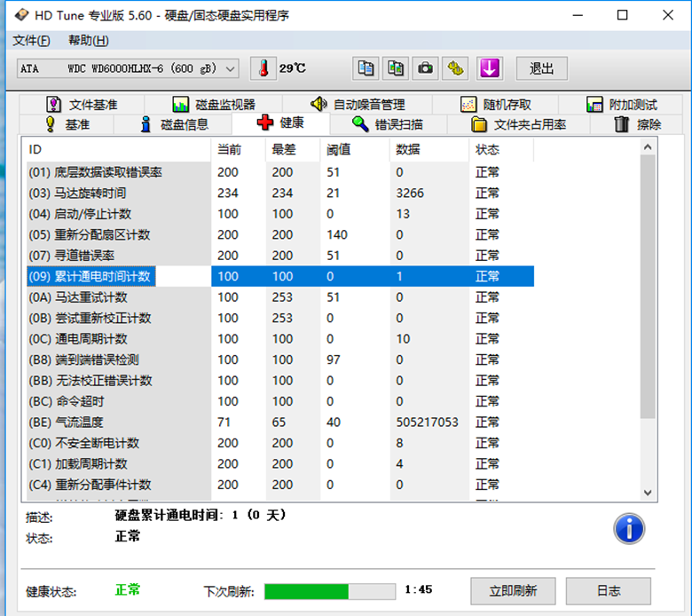This screenshot has width=692, height=616.
Task: Click the thermometer temperature icon
Action: click(263, 68)
